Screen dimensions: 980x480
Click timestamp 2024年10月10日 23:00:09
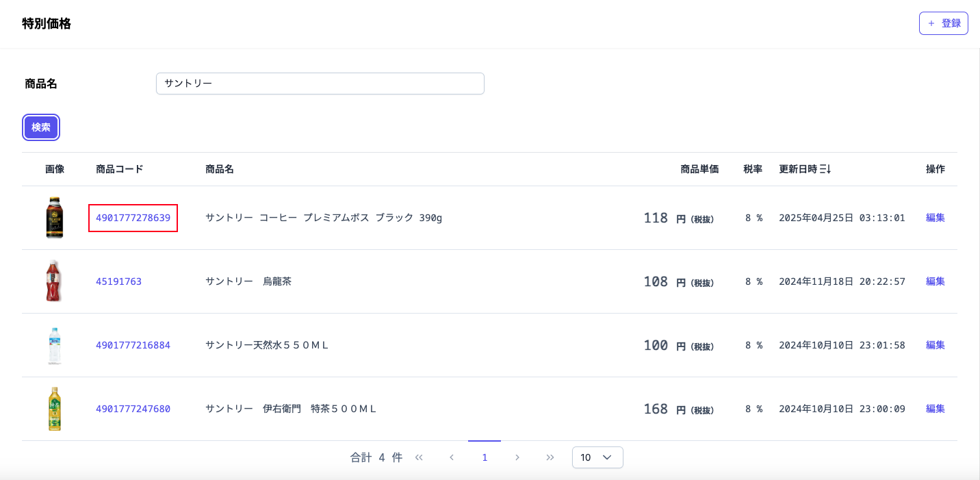[x=842, y=409]
